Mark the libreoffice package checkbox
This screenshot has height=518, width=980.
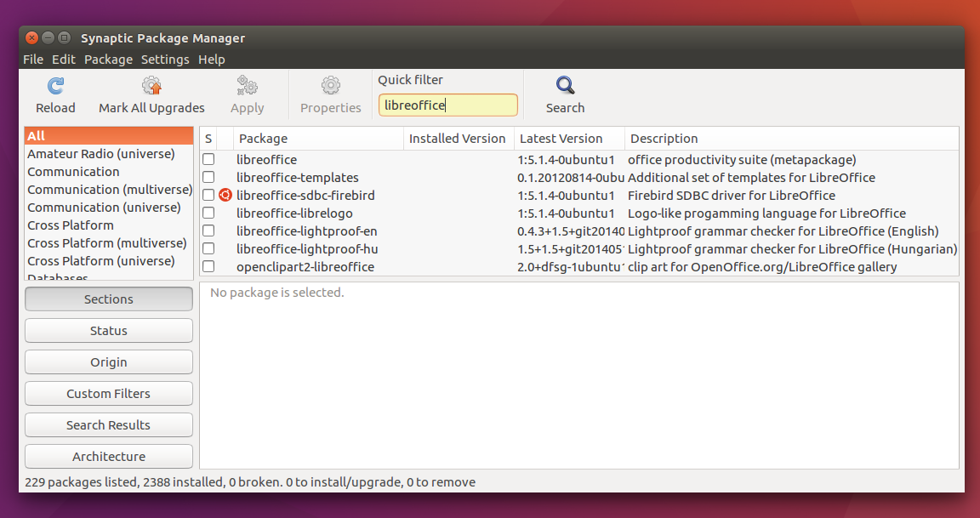click(x=208, y=160)
